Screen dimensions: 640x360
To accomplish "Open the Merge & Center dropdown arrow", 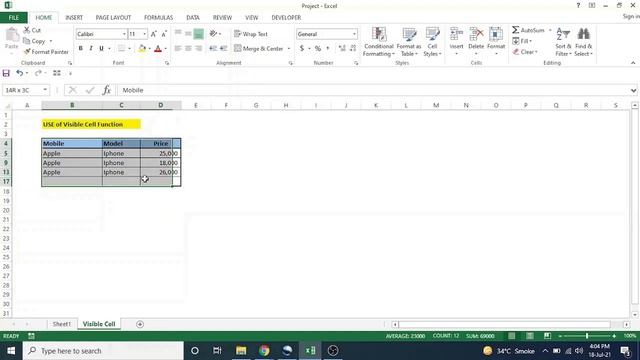I will point(289,49).
